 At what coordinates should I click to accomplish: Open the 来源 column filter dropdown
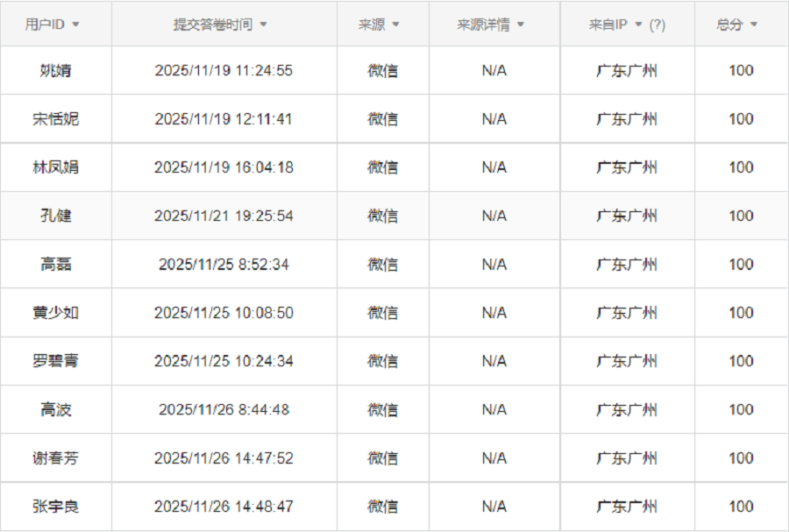(x=397, y=25)
